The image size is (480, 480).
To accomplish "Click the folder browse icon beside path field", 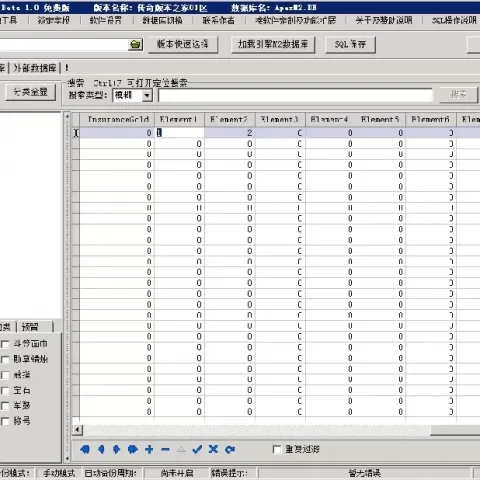I will click(x=135, y=44).
